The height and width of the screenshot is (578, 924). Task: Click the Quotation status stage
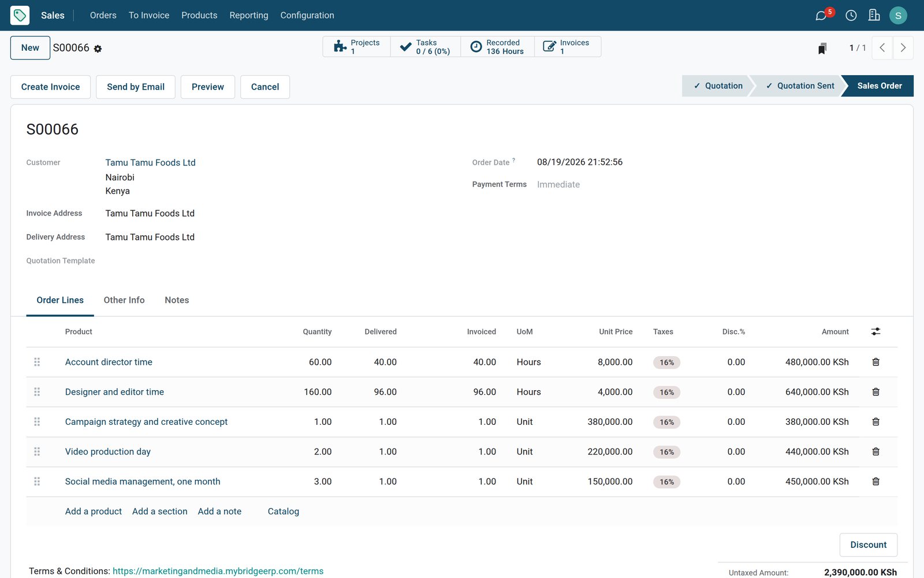pyautogui.click(x=718, y=86)
